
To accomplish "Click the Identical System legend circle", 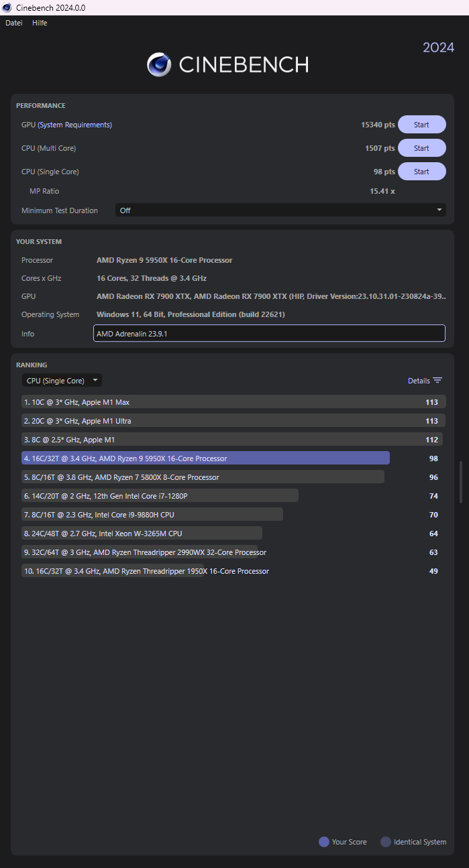I will (386, 842).
